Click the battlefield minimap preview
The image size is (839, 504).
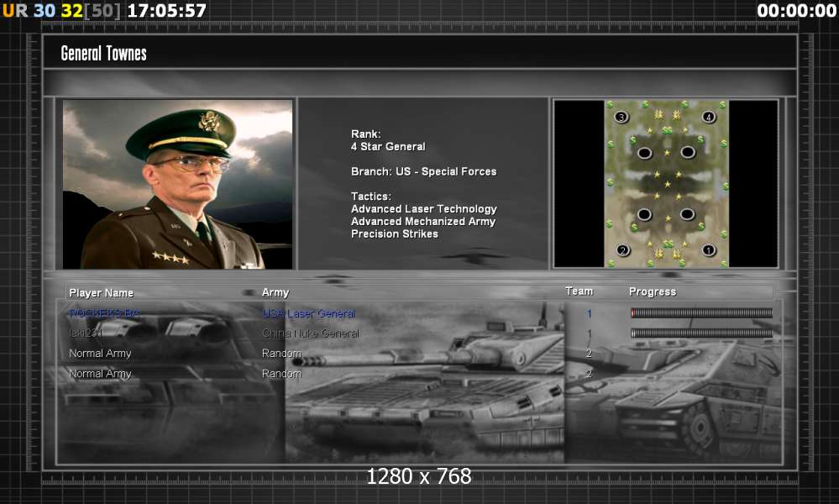[666, 183]
